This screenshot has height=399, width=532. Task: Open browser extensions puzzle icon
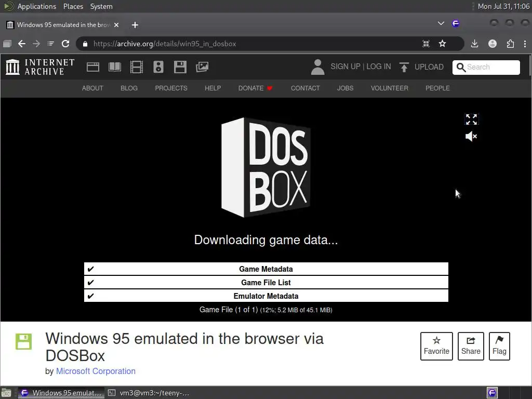(x=510, y=44)
